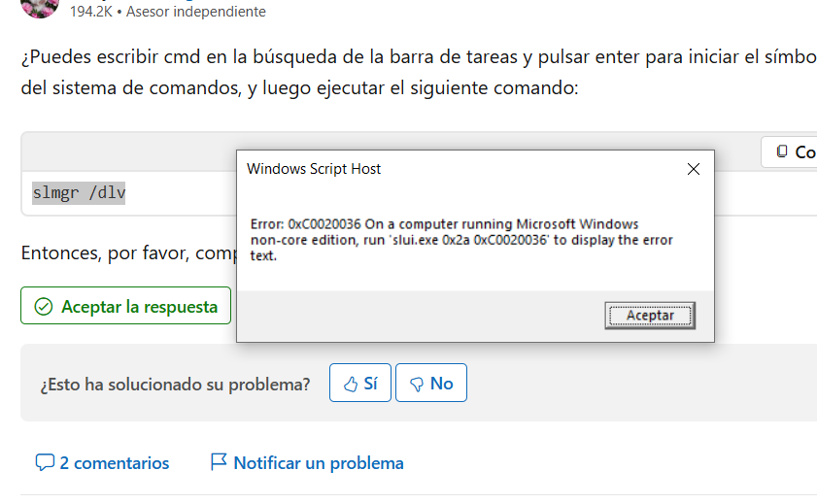Answer Sí to the problem-solved question

coord(360,383)
